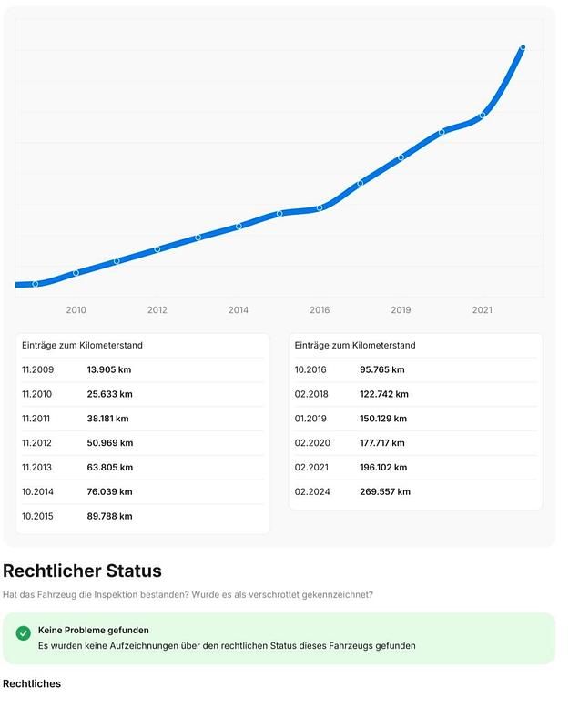Click the left "Einträge zum Kilometerstand" table title
The image size is (569, 728).
82,346
